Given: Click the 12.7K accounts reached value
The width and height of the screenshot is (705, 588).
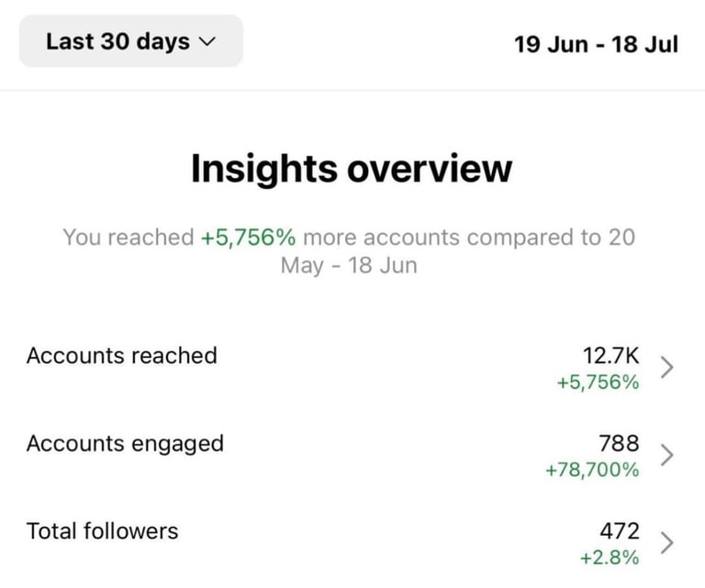Looking at the screenshot, I should click(610, 356).
